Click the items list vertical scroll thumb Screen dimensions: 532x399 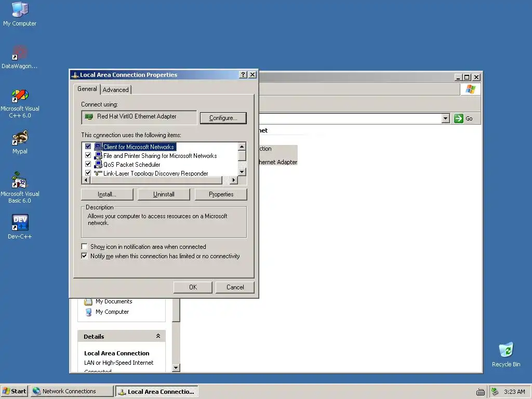(242, 155)
